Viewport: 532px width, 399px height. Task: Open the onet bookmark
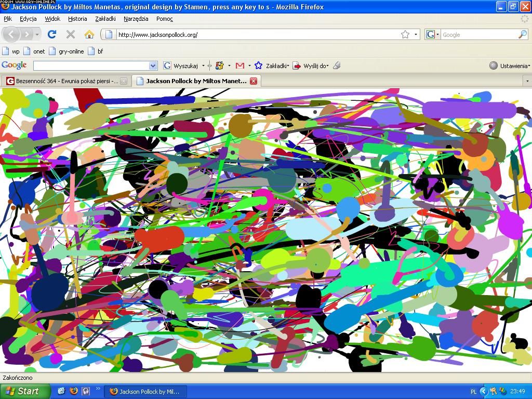pyautogui.click(x=34, y=51)
